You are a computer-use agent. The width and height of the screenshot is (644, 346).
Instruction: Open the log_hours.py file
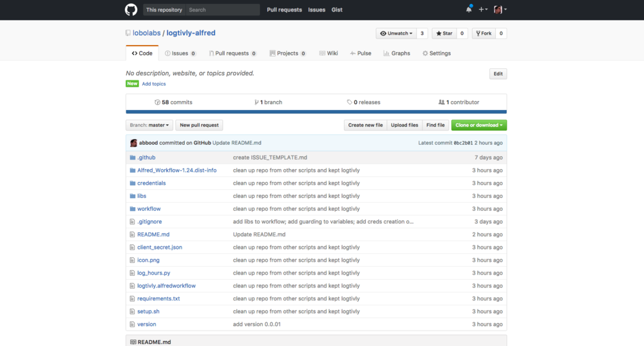[154, 273]
